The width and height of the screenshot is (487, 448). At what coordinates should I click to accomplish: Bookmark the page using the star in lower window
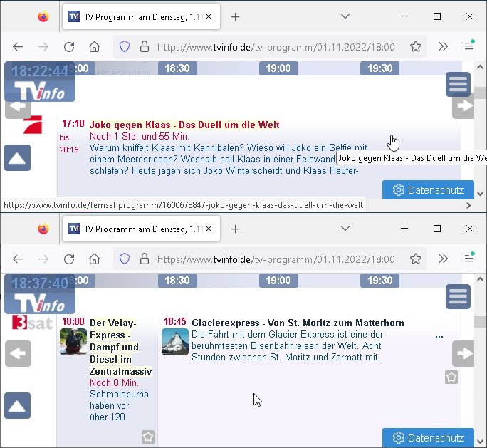416,259
